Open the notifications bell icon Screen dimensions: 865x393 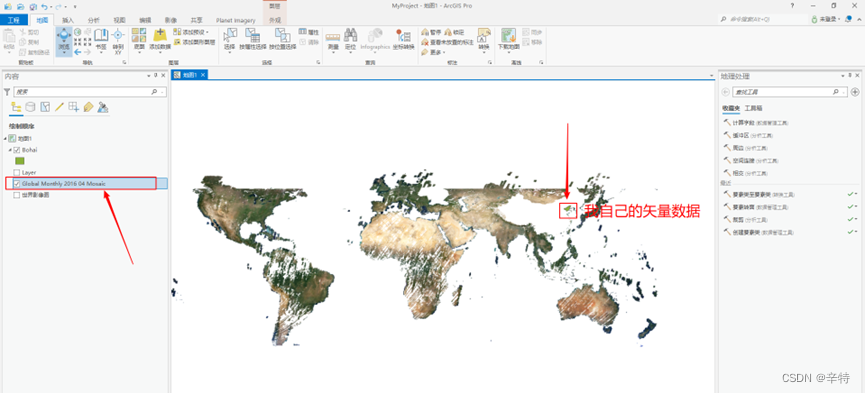[x=848, y=19]
